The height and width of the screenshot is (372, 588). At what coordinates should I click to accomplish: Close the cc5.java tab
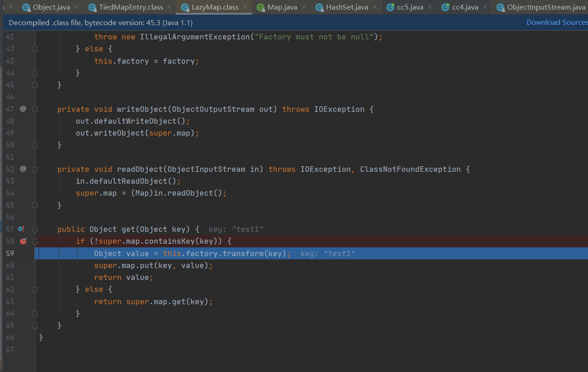coord(430,7)
